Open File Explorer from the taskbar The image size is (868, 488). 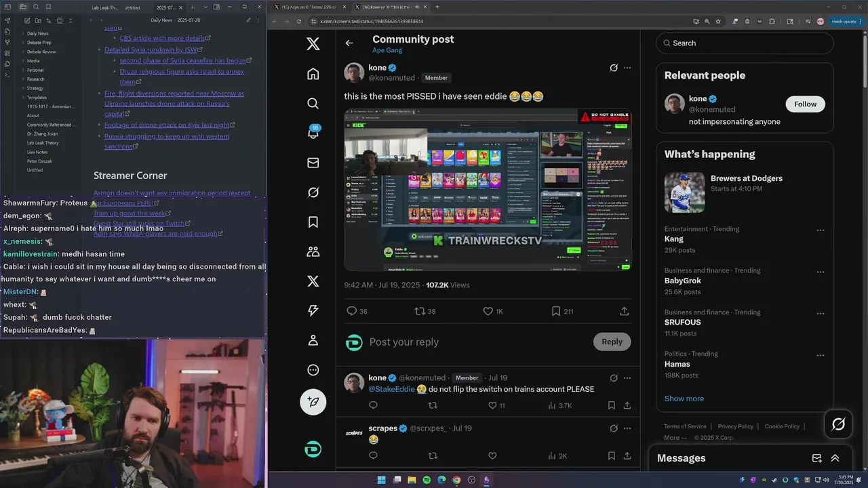(412, 480)
